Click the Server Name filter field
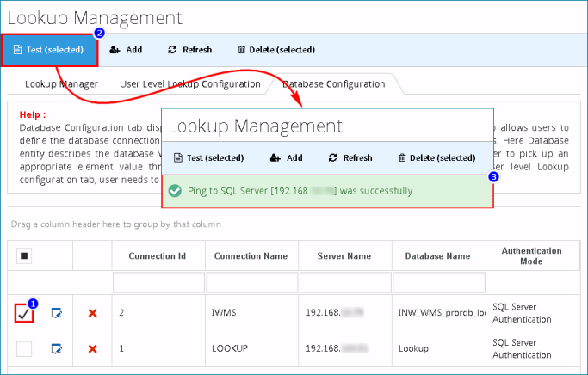 (x=345, y=282)
